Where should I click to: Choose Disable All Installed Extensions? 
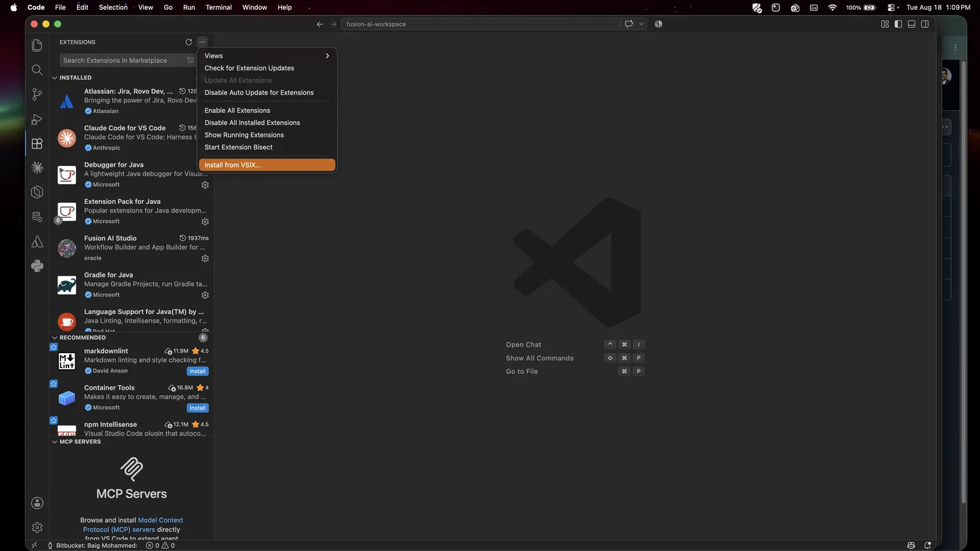click(x=267, y=122)
